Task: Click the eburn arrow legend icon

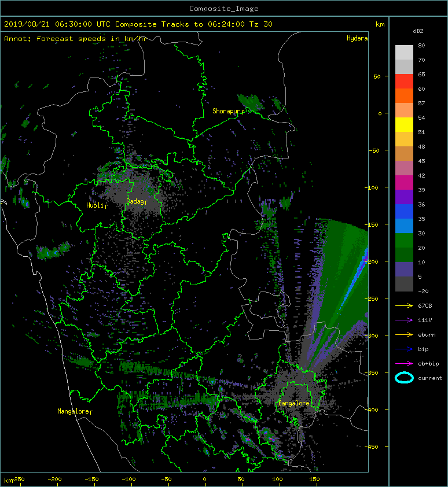Action: pos(404,334)
